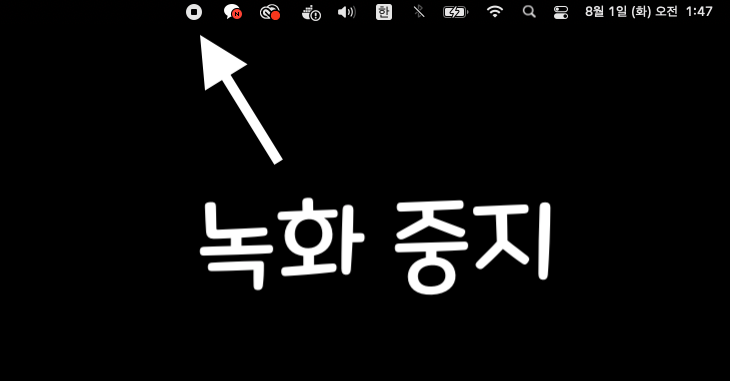
Task: Open Control Center toggles icon
Action: coord(561,12)
